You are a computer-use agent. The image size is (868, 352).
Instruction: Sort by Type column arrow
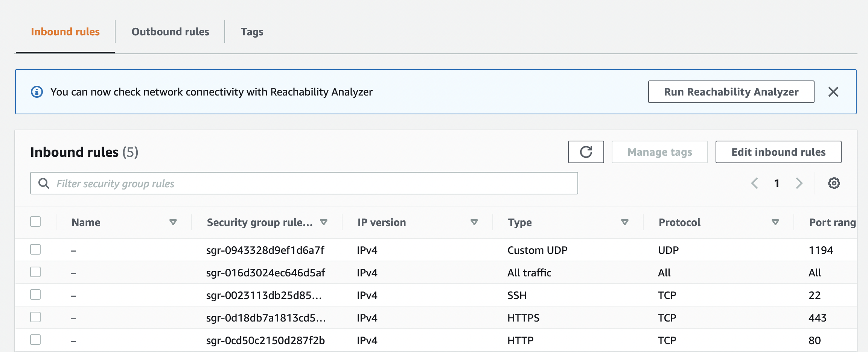pos(625,222)
